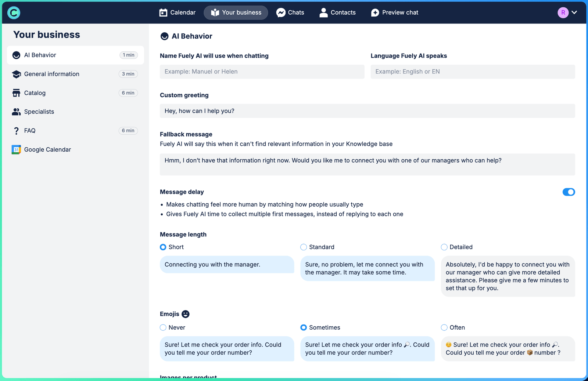This screenshot has width=588, height=381.
Task: Click the Custom greeting text field
Action: (x=367, y=111)
